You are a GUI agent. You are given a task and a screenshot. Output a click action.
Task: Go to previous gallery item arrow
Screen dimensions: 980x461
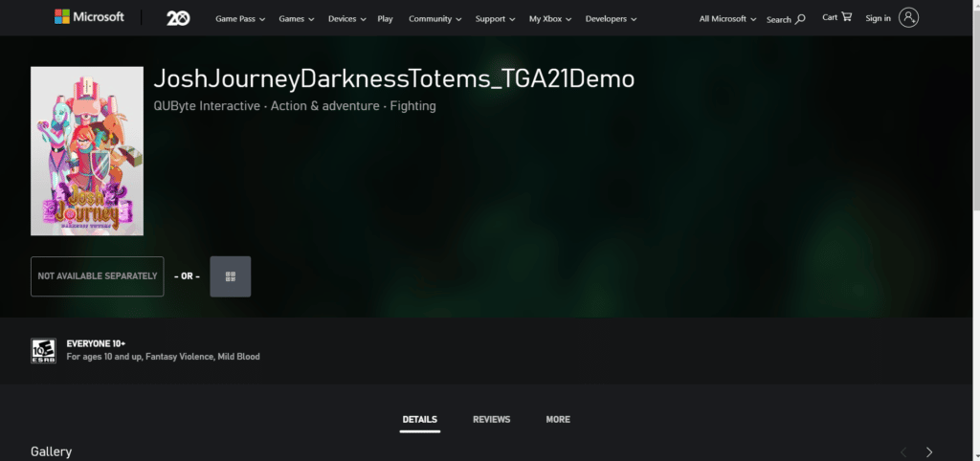[x=903, y=451]
